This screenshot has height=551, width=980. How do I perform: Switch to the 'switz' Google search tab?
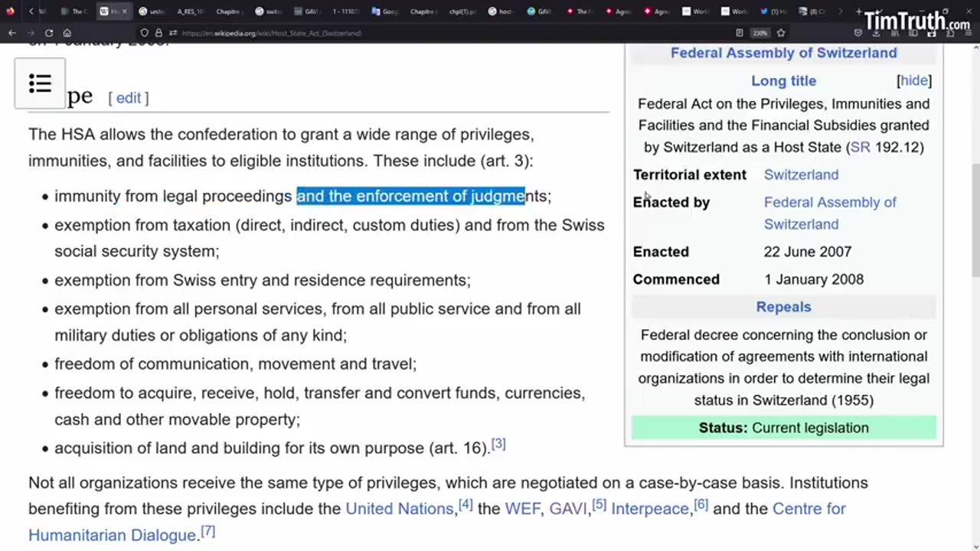[269, 11]
